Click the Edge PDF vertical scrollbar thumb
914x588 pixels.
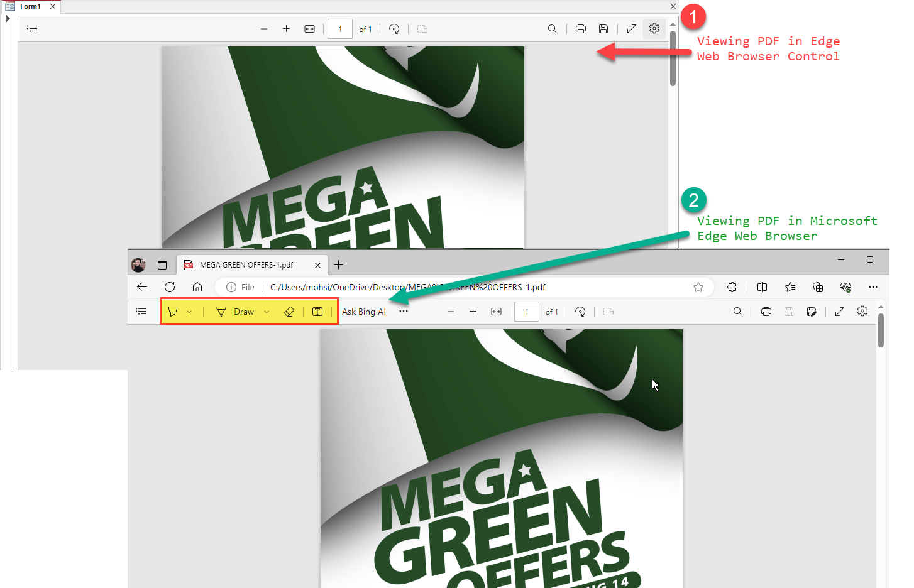click(881, 330)
